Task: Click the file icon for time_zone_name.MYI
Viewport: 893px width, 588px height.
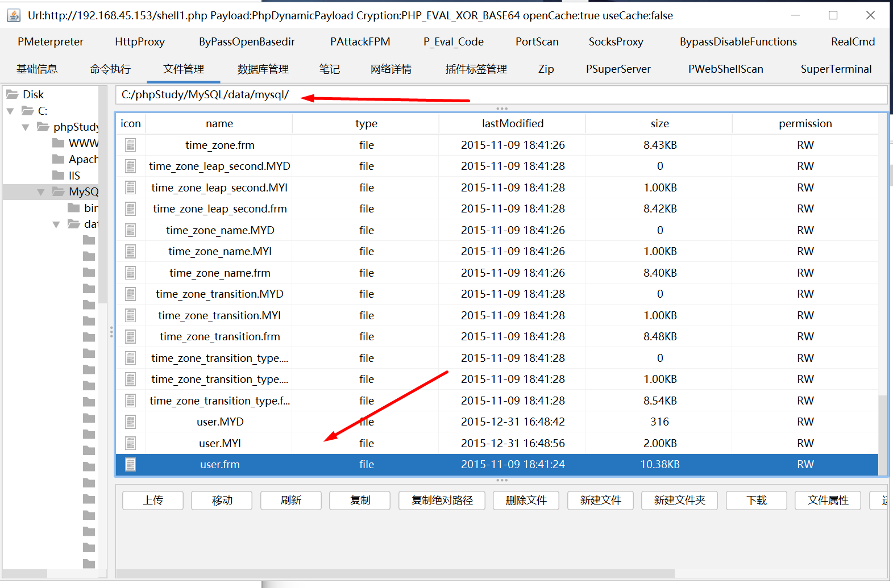Action: click(x=130, y=251)
